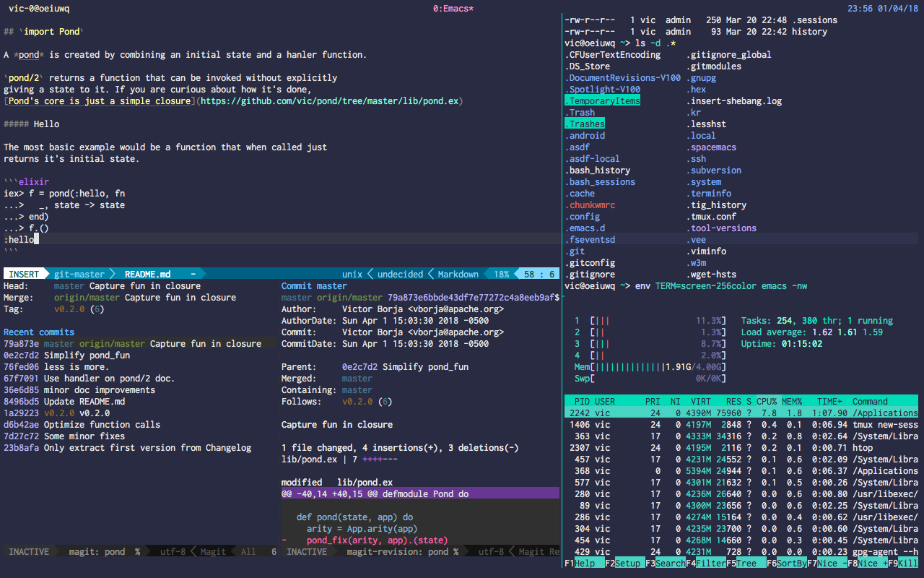Click the 58 : 6 cursor position indicator
The height and width of the screenshot is (578, 924).
coord(540,275)
